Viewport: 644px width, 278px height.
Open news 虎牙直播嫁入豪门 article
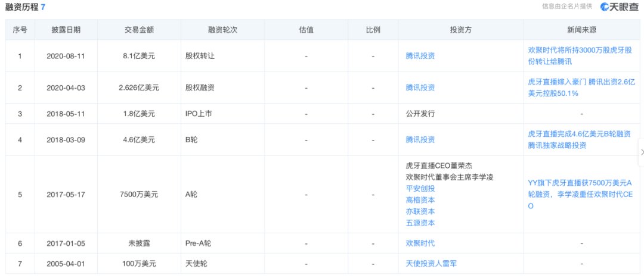580,88
